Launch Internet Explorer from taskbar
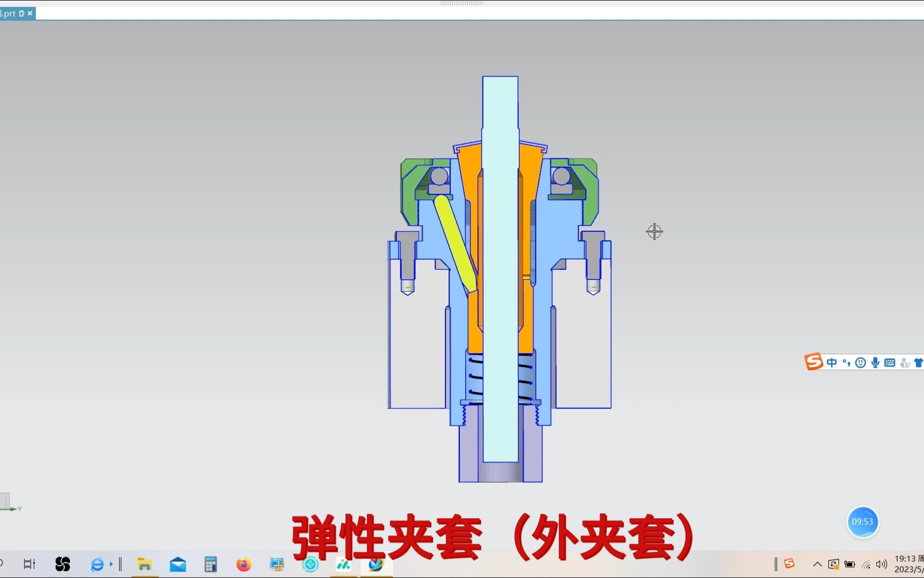Viewport: 924px width, 578px height. tap(97, 564)
